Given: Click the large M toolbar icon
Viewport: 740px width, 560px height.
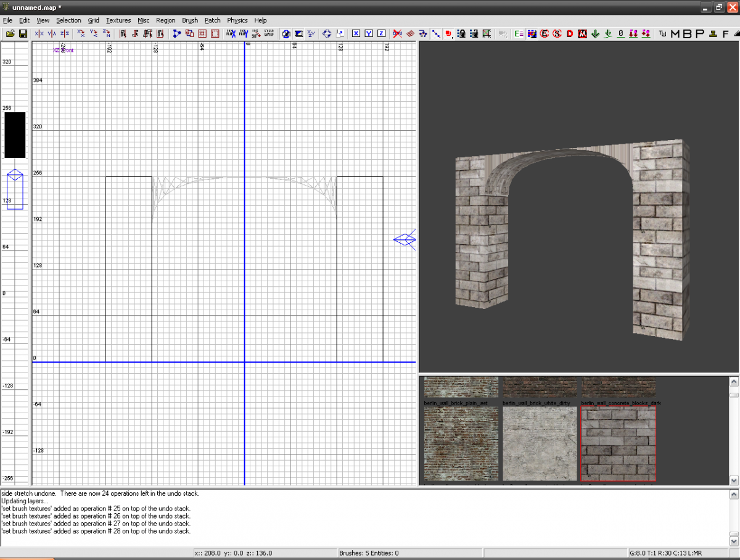Looking at the screenshot, I should coord(675,33).
